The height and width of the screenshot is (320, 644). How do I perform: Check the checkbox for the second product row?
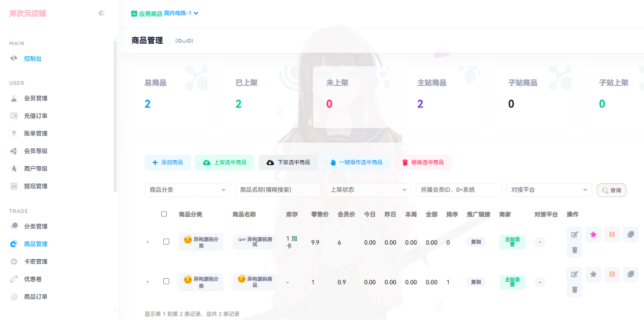166,282
